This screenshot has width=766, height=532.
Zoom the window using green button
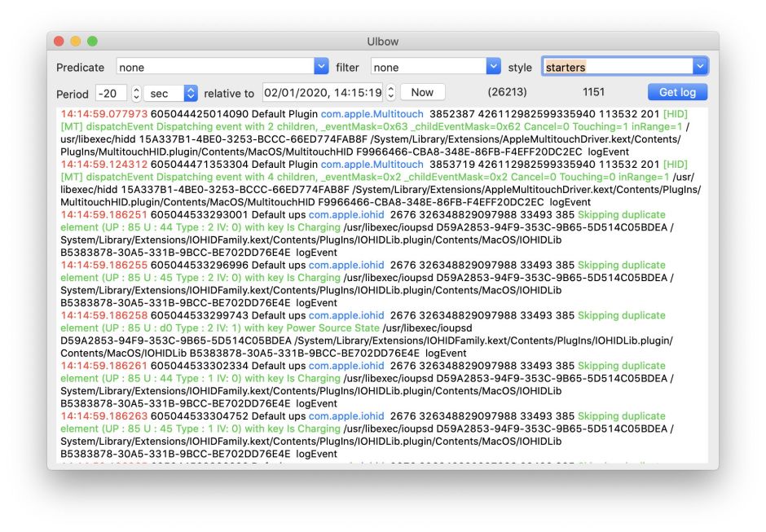pyautogui.click(x=92, y=41)
